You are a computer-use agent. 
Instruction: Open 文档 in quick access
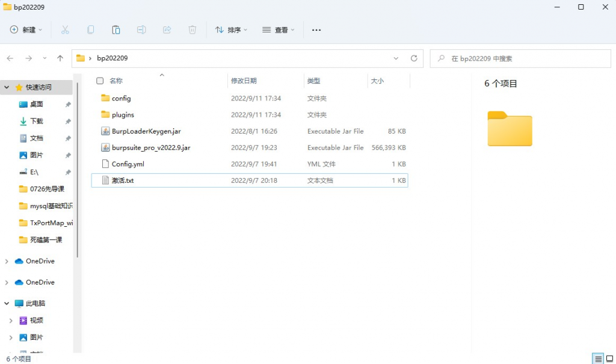click(x=37, y=138)
